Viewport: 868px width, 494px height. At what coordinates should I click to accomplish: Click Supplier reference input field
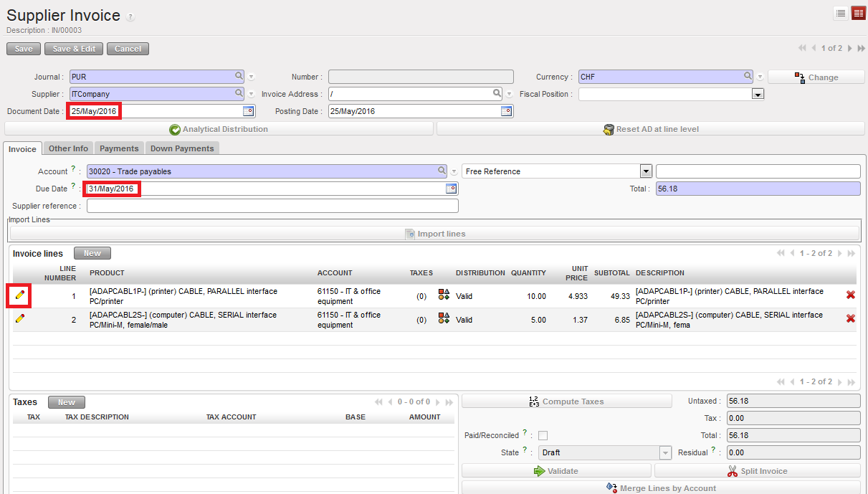point(272,206)
